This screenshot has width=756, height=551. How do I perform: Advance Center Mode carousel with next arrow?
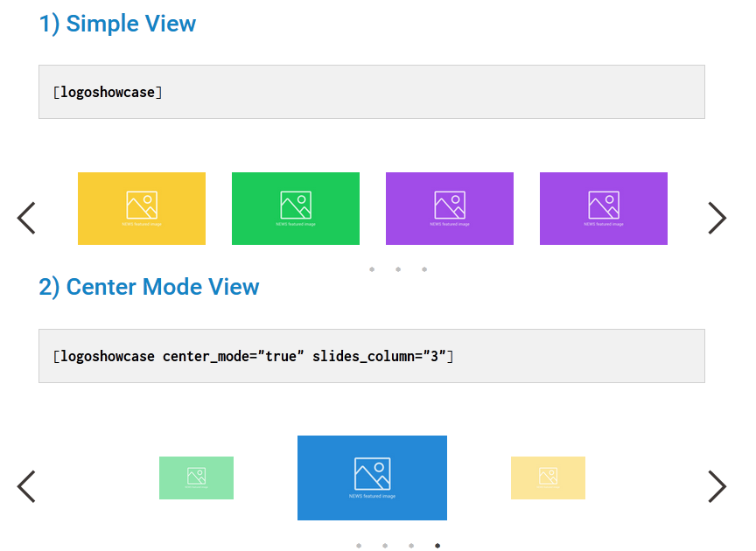[717, 486]
